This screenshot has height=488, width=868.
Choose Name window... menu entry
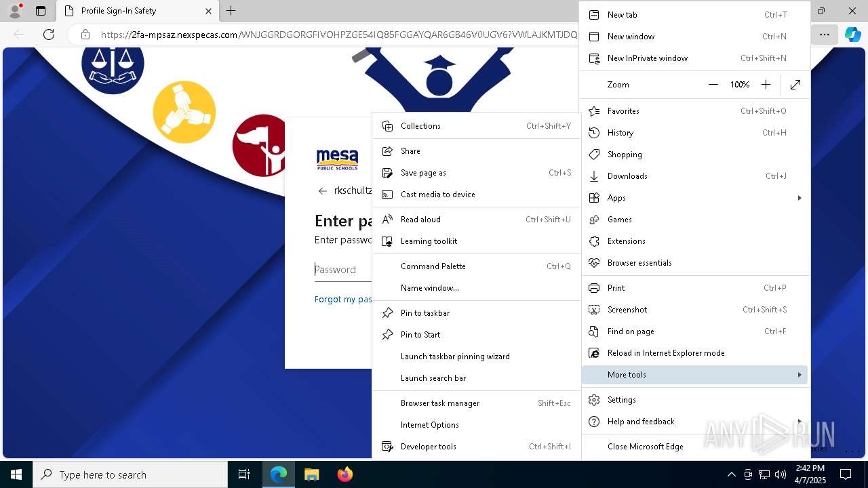(x=477, y=288)
